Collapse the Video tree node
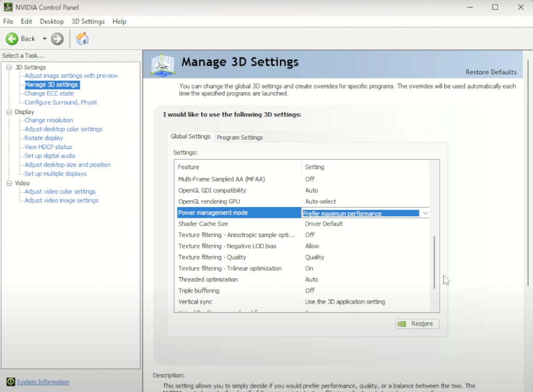Screen dimensions: 533x392 (9, 183)
